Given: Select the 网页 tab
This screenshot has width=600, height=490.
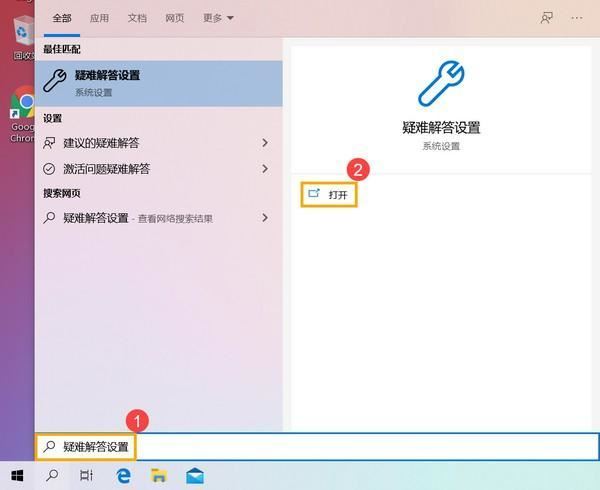Looking at the screenshot, I should pos(174,18).
